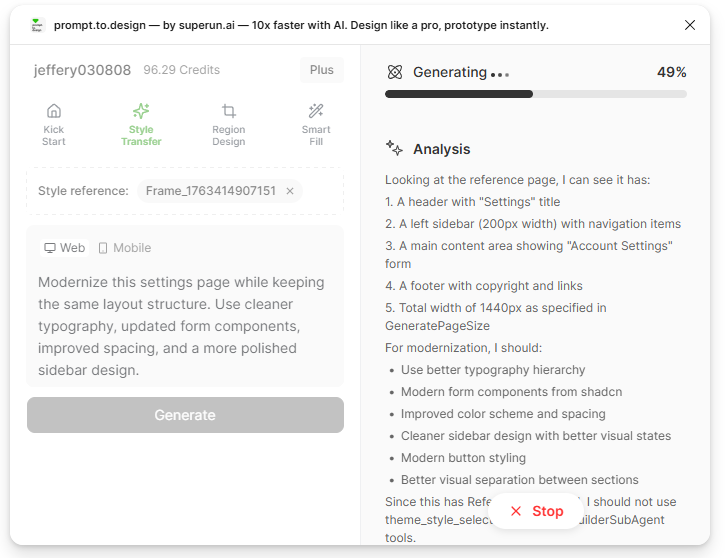Click 'Improved color scheme and spacing' bullet

pos(503,414)
